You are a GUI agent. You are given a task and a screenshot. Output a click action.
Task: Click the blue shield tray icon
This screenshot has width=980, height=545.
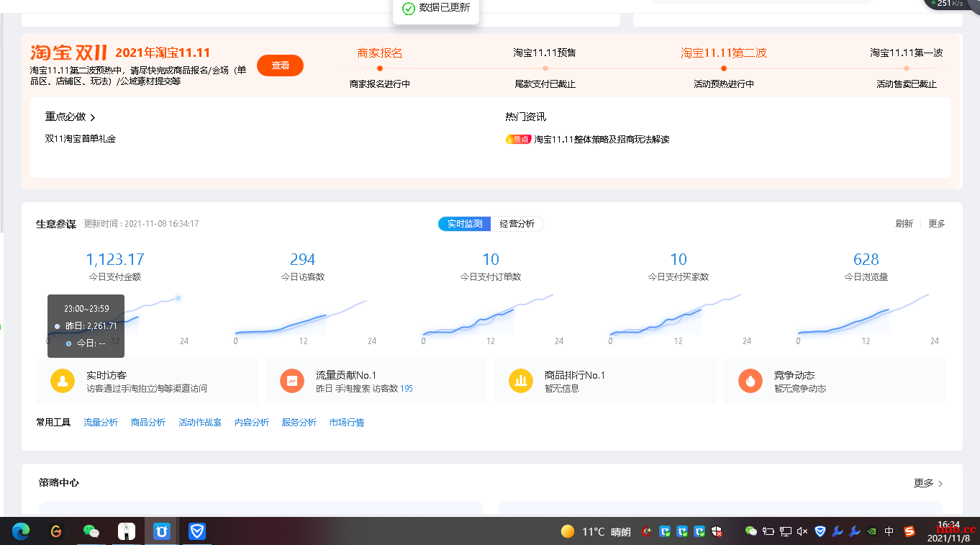tap(820, 532)
